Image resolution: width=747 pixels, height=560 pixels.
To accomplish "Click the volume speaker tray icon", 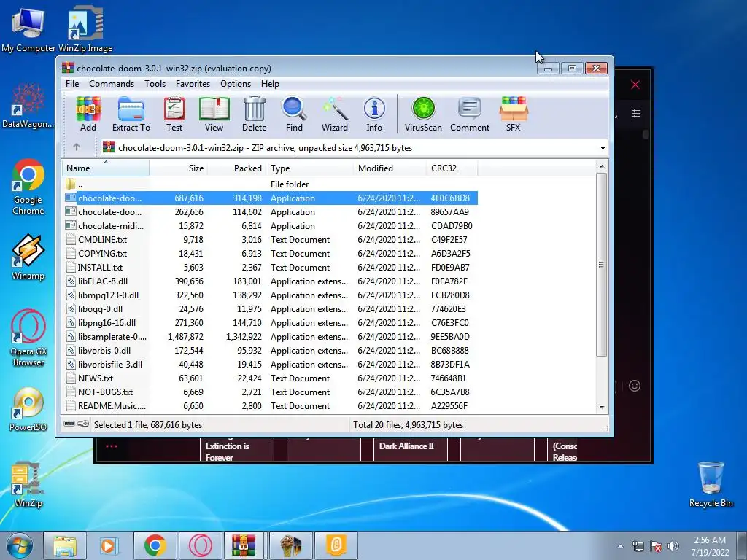I will 673,545.
